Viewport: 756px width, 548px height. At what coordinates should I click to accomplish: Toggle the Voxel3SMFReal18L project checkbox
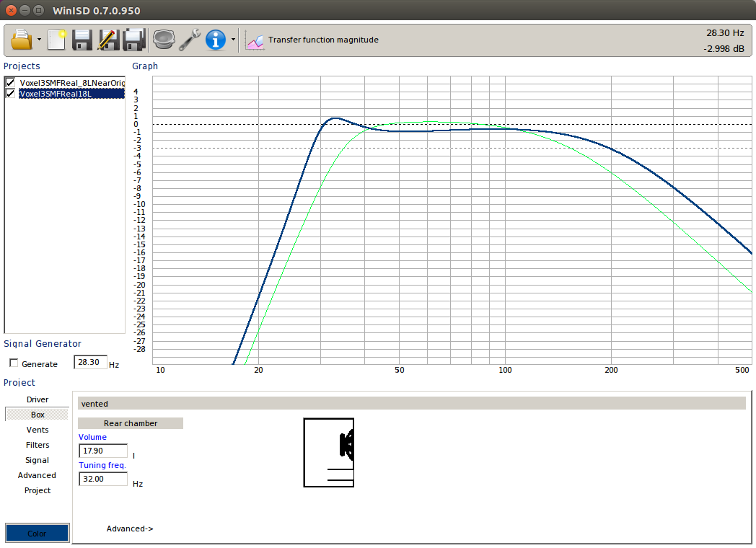tap(10, 94)
